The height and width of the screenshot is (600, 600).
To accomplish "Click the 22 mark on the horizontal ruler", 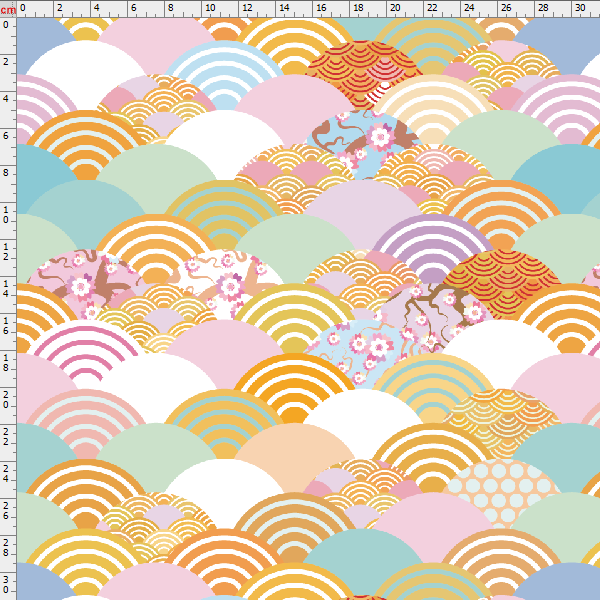I will coord(432,8).
